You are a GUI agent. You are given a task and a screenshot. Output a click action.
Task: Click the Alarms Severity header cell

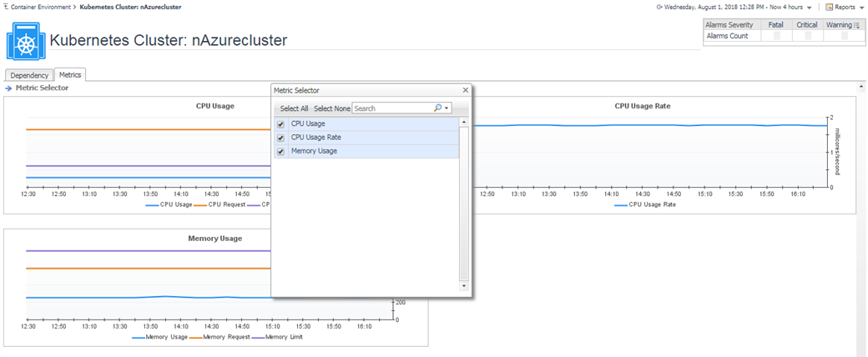[732, 25]
